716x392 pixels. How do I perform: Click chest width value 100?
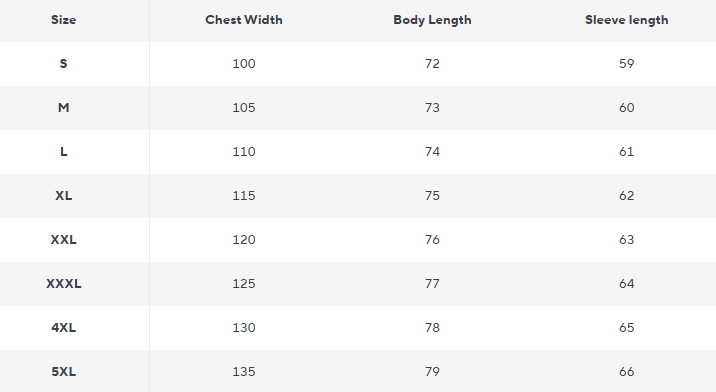click(244, 64)
